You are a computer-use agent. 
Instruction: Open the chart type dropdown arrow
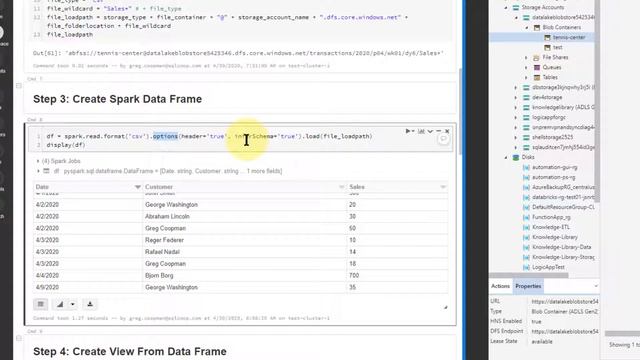tap(73, 304)
